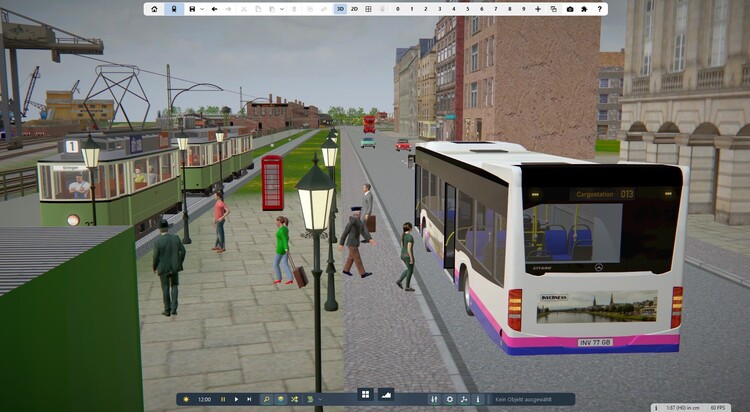Click the sun time-of-day icon
Screen dimensions: 750x412
pyautogui.click(x=186, y=399)
